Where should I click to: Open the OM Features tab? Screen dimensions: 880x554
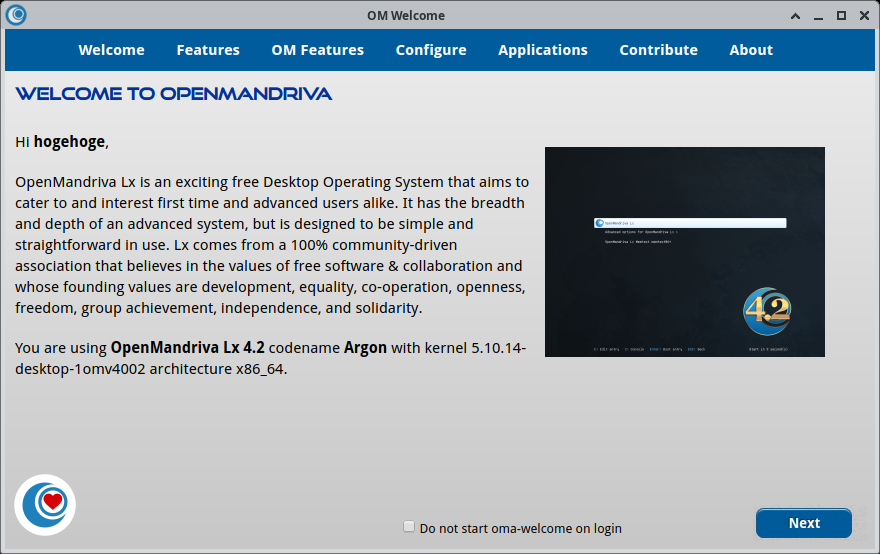point(318,50)
